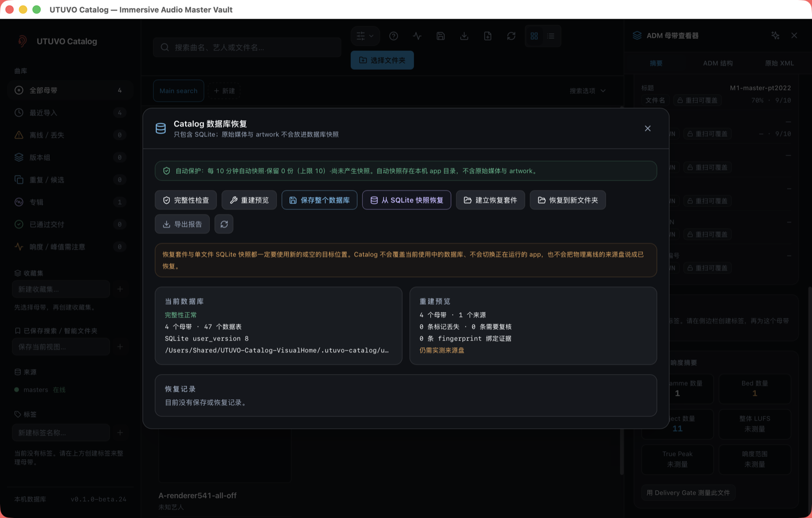
Task: Open 重复 / 候选 sidebar item
Action: (x=70, y=180)
